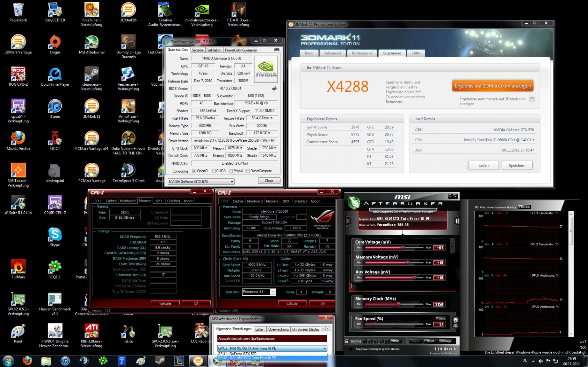Image resolution: width=588 pixels, height=367 pixels.
Task: Click the Hardware Monitor vertical scrollbar
Action: (x=571, y=274)
